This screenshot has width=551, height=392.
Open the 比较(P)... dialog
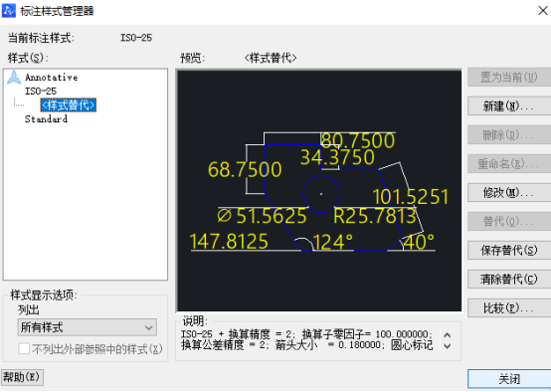509,308
